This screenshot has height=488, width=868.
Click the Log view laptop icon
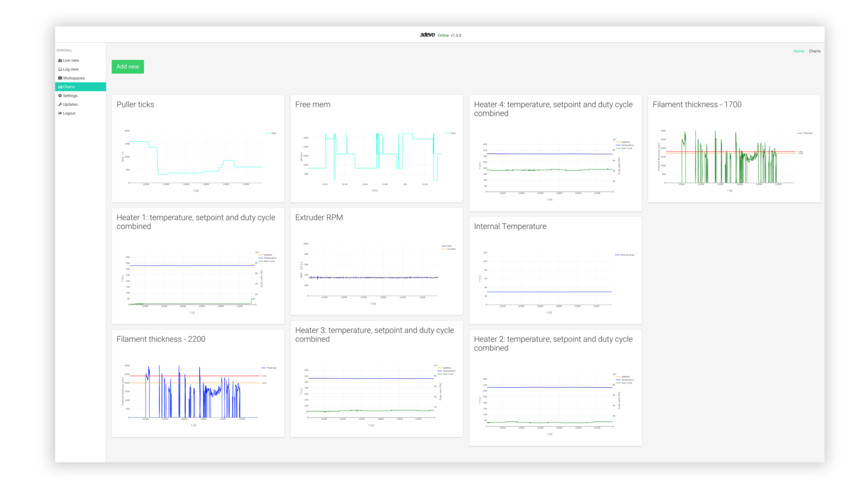pos(60,69)
